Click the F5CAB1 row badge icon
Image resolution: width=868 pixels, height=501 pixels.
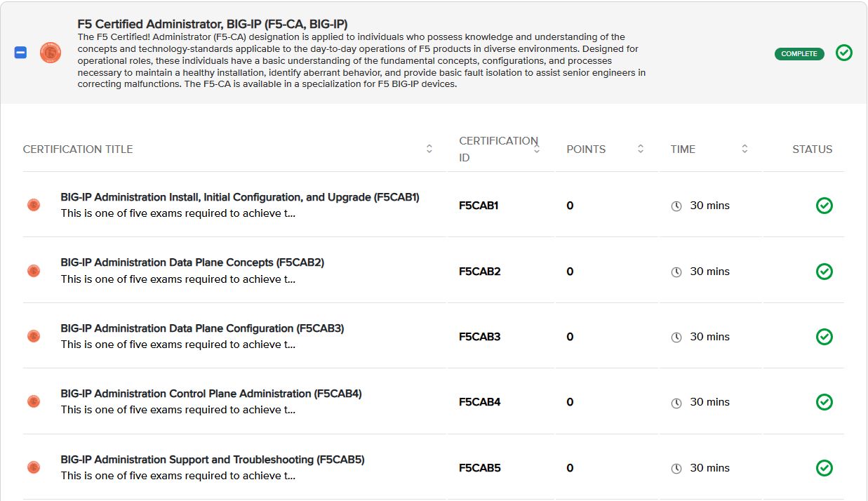click(34, 205)
